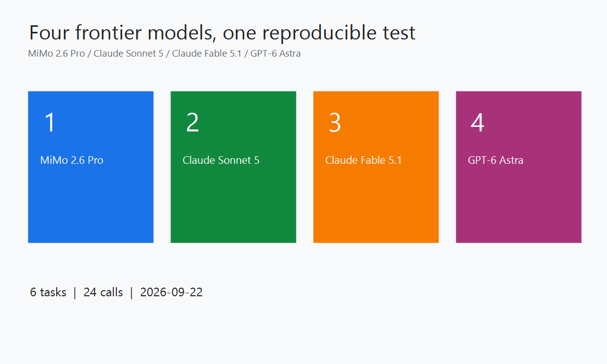Screen dimensions: 607x364
Task: Click the MiMo 2.6 Pro label in blue card
Action: pyautogui.click(x=72, y=160)
